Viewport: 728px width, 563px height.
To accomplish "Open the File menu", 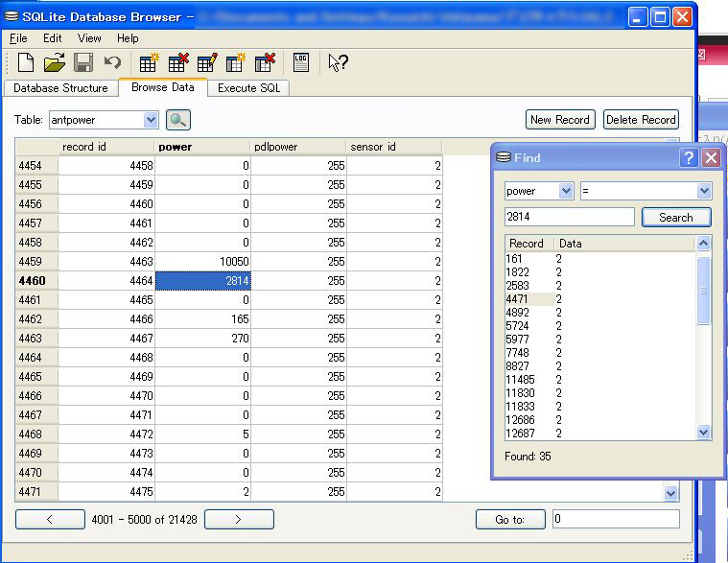I will coord(18,38).
